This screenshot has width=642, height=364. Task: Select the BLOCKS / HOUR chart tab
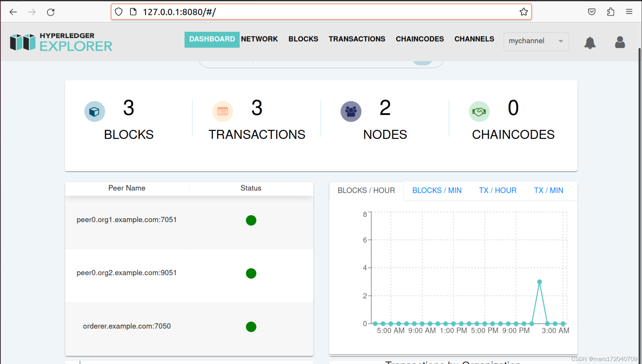(x=366, y=191)
